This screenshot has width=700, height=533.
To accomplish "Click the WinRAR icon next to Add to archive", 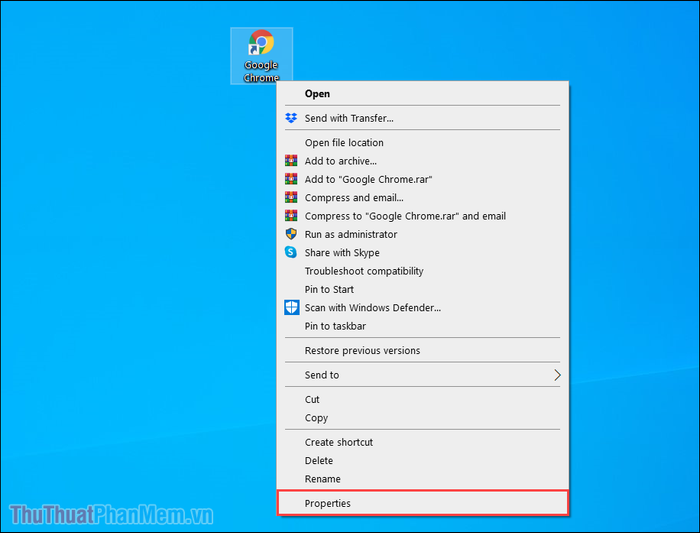I will click(x=291, y=161).
